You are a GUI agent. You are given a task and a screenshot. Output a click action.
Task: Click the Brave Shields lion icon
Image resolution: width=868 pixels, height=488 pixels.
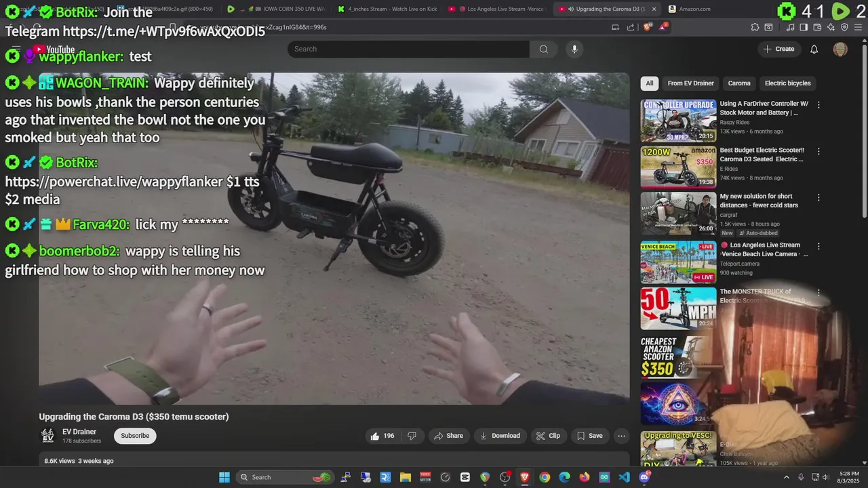coord(647,27)
